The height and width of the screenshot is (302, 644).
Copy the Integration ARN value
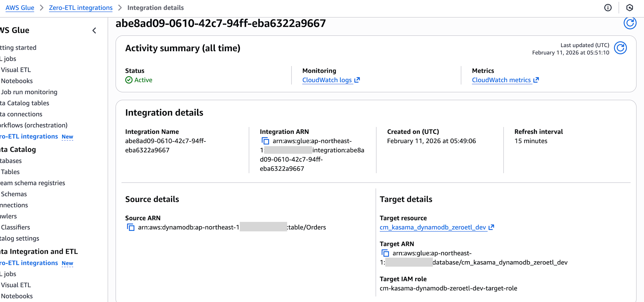point(265,141)
